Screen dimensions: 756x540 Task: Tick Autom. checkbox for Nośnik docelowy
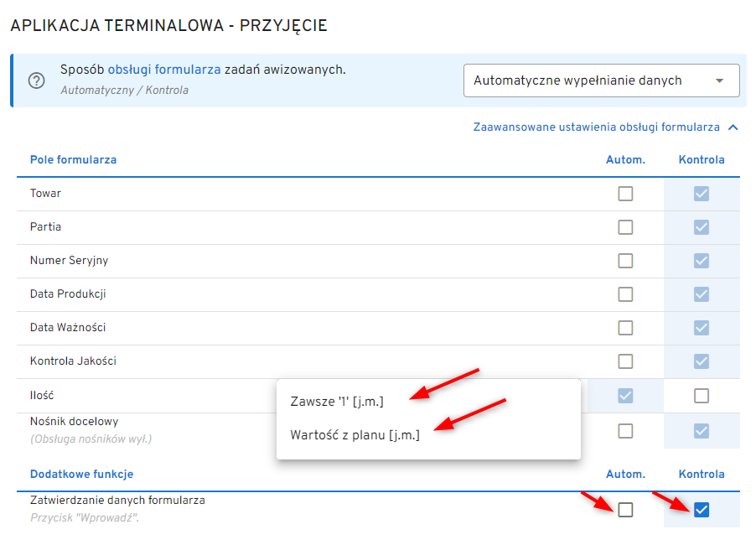(625, 431)
